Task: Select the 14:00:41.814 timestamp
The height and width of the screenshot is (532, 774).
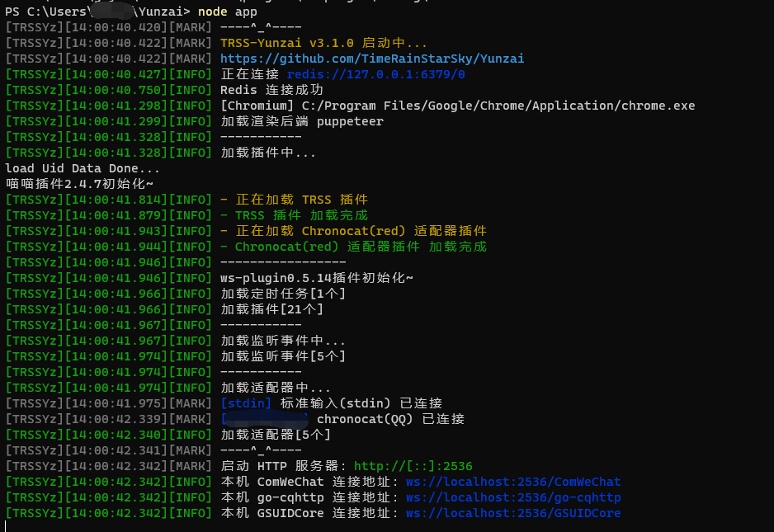Action: coord(116,200)
